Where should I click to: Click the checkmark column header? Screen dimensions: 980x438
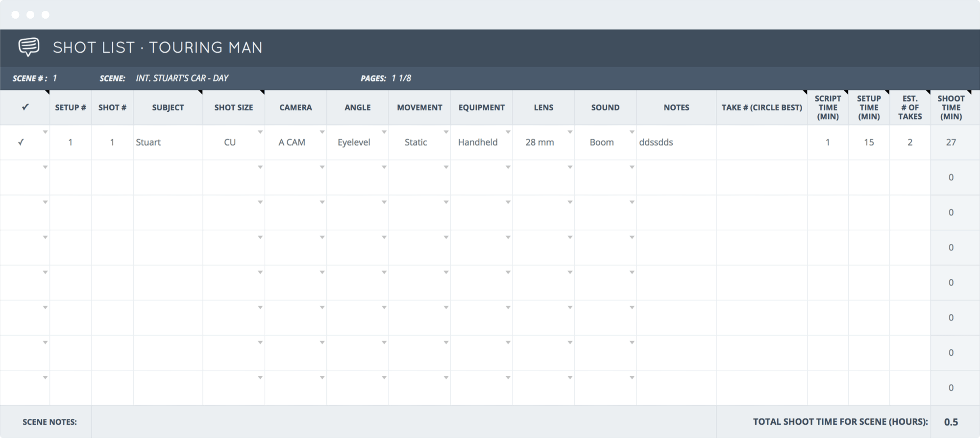(25, 107)
